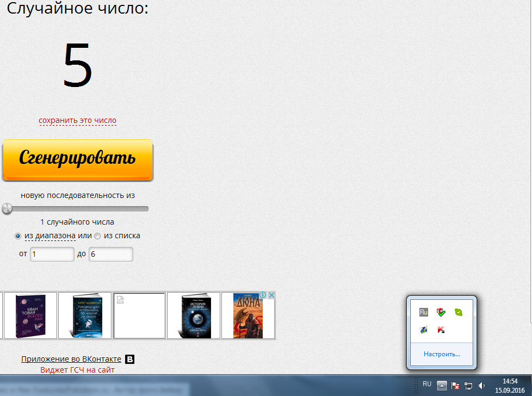Click red cube icon with green checkmark
Viewport: 532px width, 396px height.
(x=441, y=312)
